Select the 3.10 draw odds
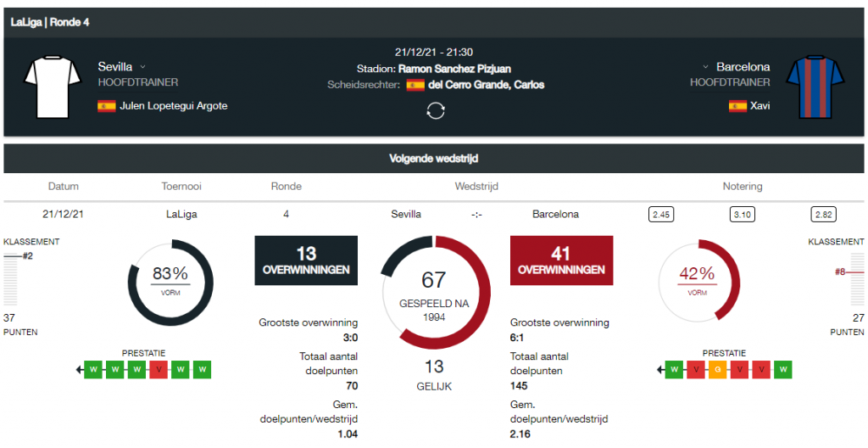The image size is (868, 448). point(742,215)
